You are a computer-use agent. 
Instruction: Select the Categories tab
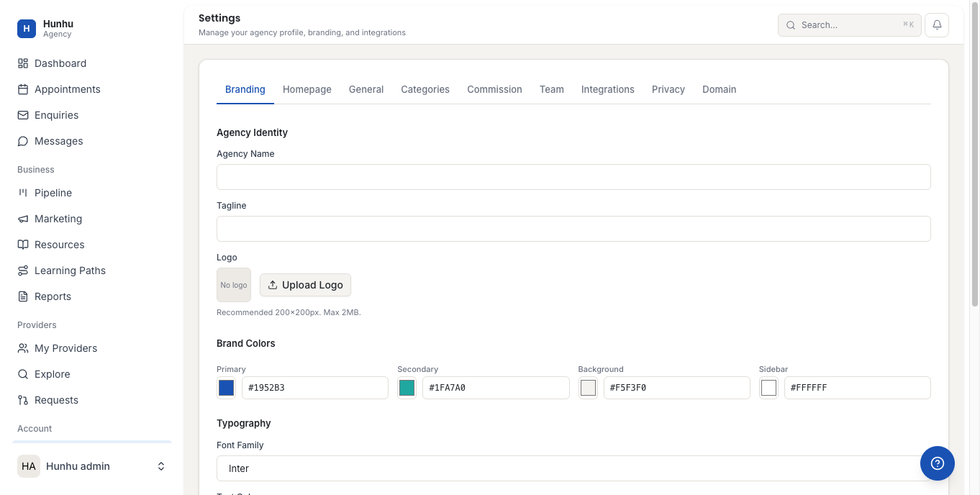pos(425,89)
